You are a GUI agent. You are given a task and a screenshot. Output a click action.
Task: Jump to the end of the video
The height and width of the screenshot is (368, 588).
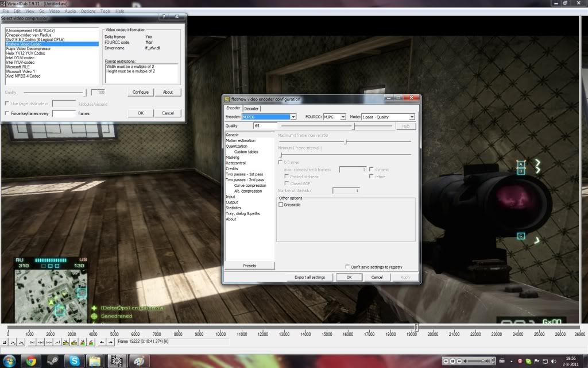point(58,342)
